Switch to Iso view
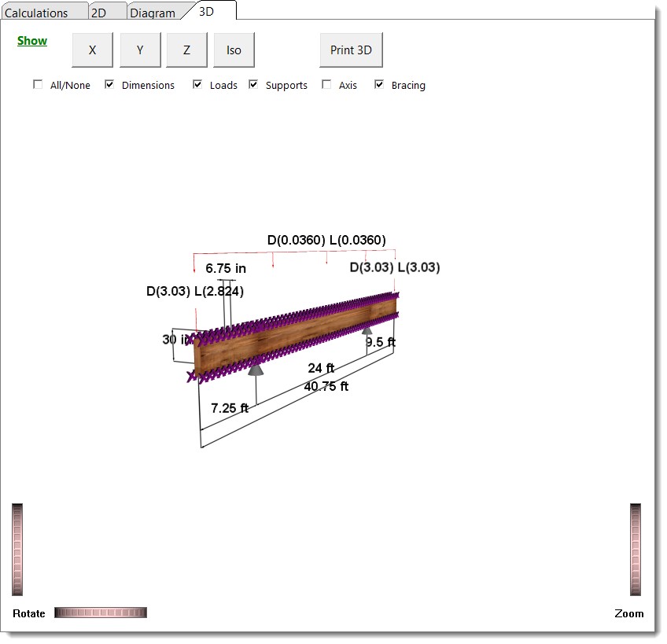 pos(234,50)
